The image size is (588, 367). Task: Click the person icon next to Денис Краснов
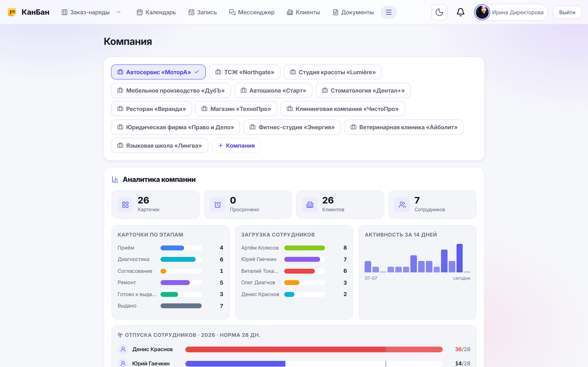click(x=123, y=349)
